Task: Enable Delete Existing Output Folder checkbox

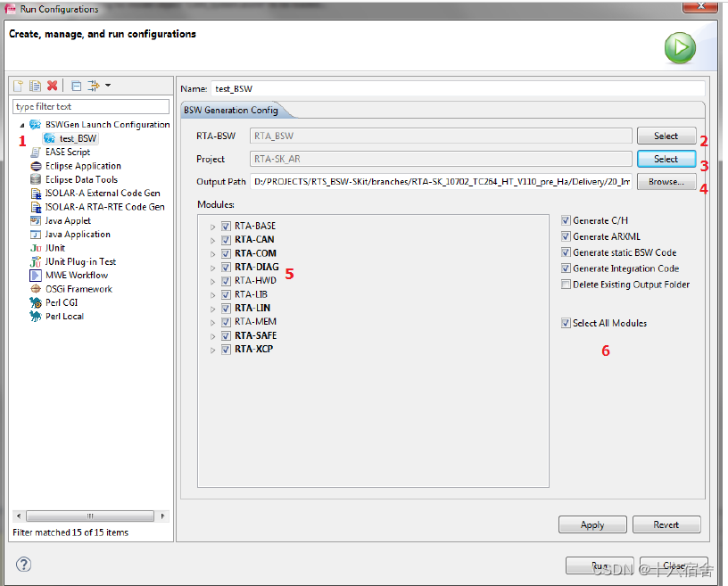Action: 566,285
